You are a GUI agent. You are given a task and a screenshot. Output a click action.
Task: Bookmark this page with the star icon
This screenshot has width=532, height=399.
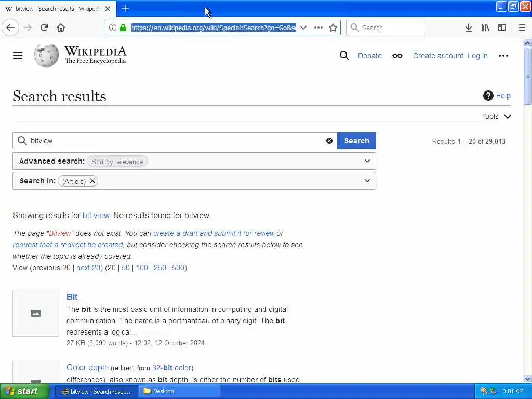point(333,28)
